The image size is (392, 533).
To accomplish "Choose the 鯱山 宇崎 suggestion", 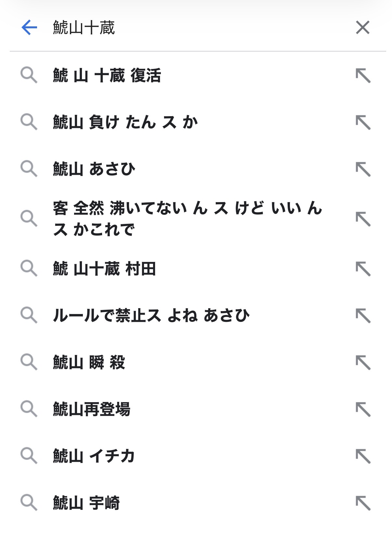I will (x=86, y=503).
